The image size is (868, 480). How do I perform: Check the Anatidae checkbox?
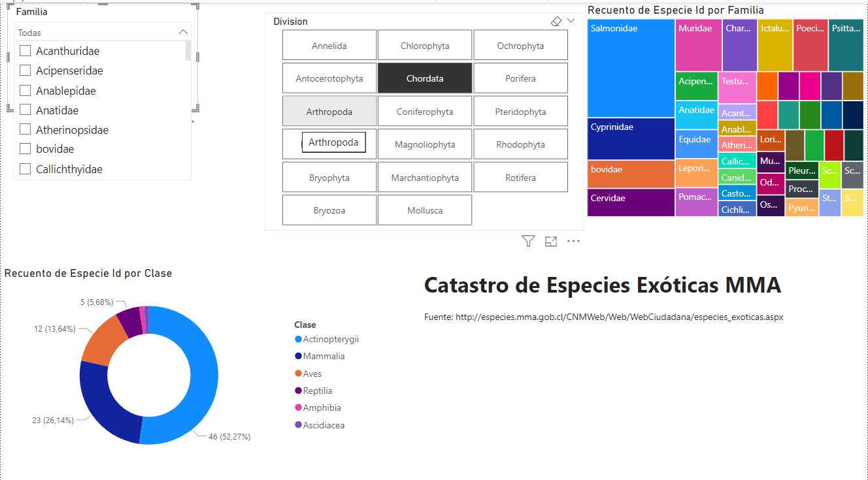[x=25, y=110]
